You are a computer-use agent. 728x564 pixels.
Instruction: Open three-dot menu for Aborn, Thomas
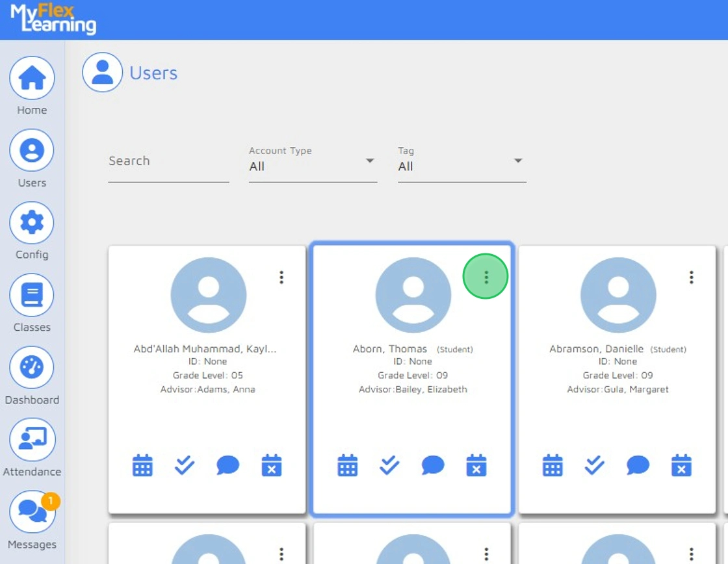(x=486, y=277)
